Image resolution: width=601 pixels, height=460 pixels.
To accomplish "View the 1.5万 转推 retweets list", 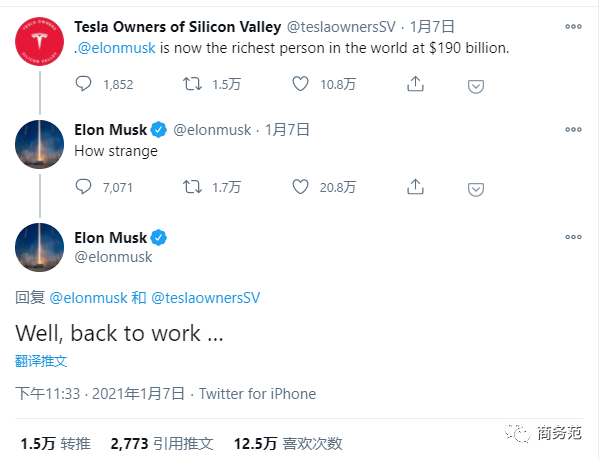I will click(x=56, y=444).
